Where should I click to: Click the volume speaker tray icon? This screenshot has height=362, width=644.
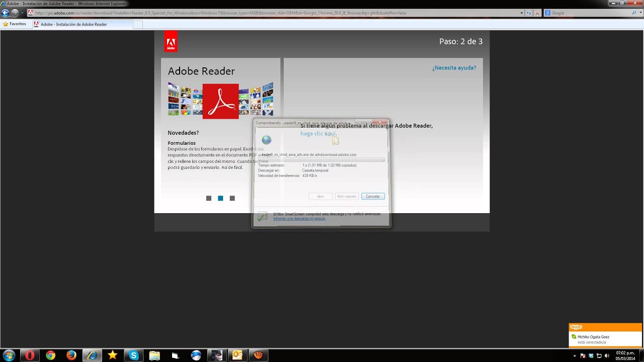click(x=607, y=355)
